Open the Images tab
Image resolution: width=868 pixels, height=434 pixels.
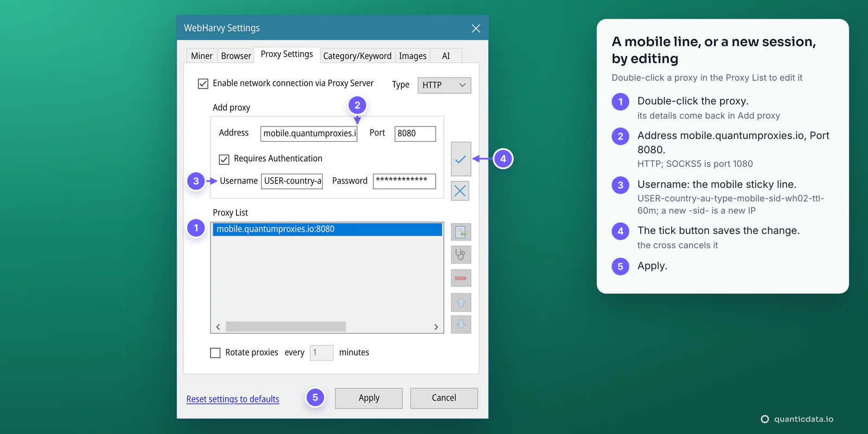413,56
